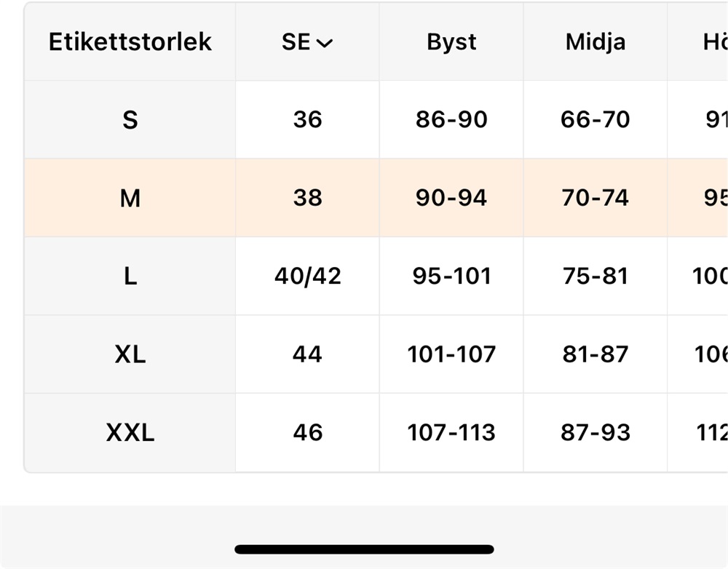Click waist measurement 70-74 cell
The width and height of the screenshot is (728, 569).
point(596,198)
